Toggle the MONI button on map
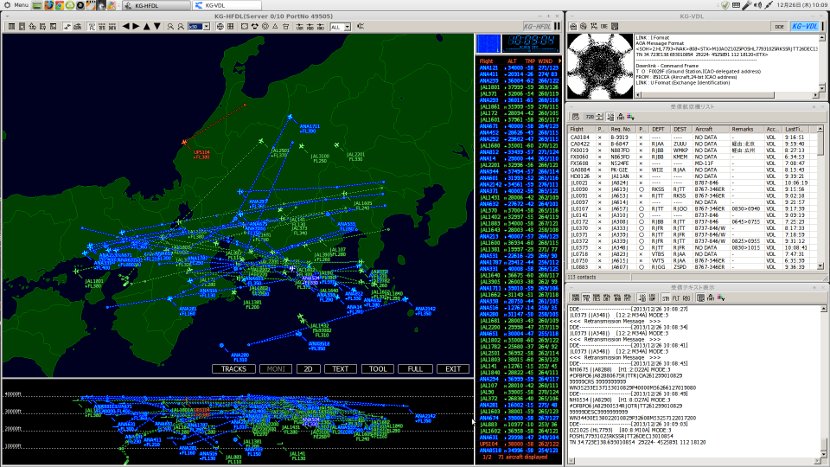The height and width of the screenshot is (467, 830). click(x=275, y=369)
